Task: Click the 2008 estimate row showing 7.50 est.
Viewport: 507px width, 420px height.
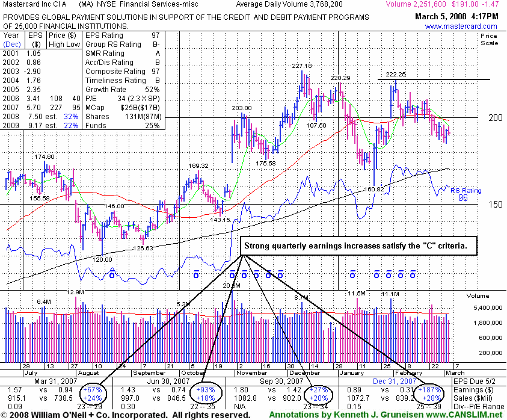Action: coord(41,117)
